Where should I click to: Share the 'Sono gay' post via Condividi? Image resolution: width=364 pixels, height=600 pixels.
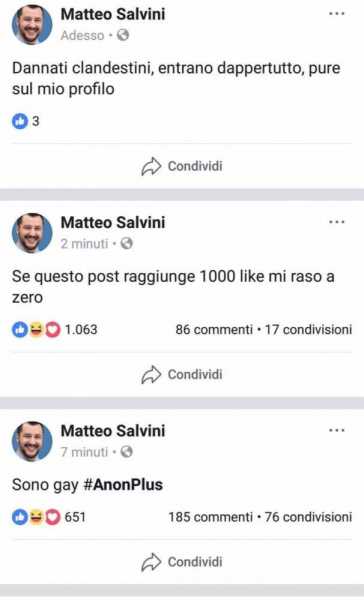pyautogui.click(x=182, y=562)
